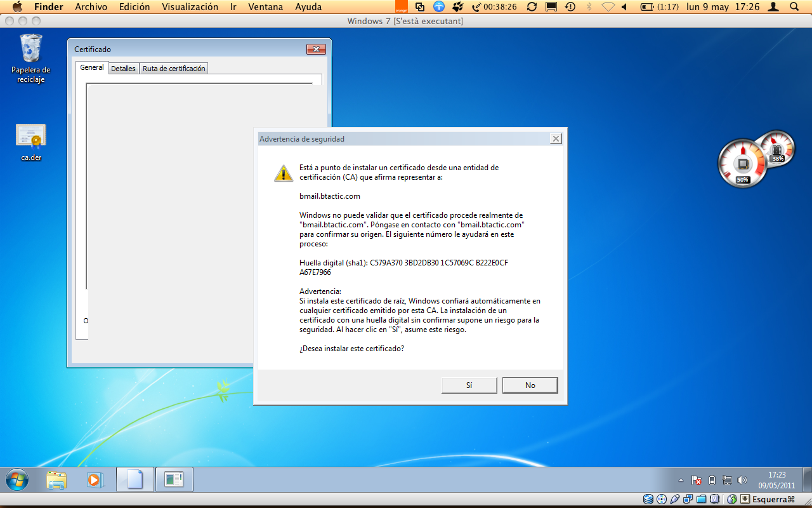Click the Bluetooth menu bar icon
The width and height of the screenshot is (812, 508).
pyautogui.click(x=589, y=7)
